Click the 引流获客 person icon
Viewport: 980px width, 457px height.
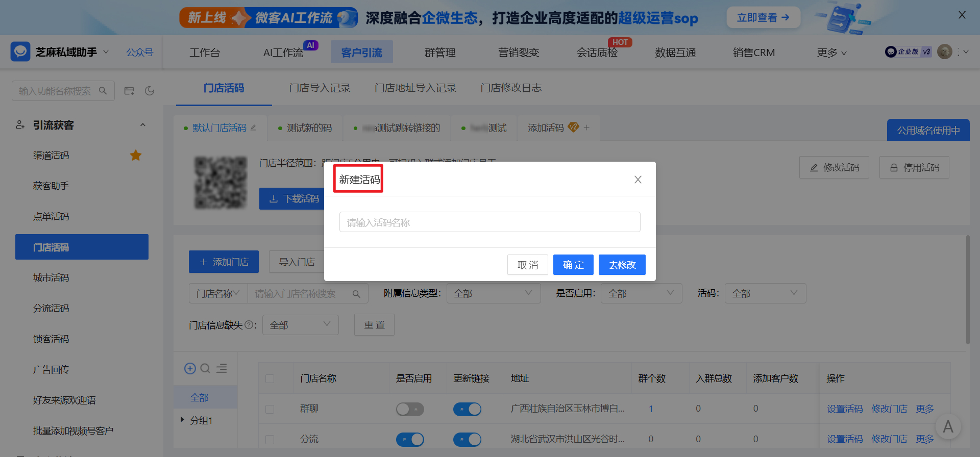tap(20, 125)
